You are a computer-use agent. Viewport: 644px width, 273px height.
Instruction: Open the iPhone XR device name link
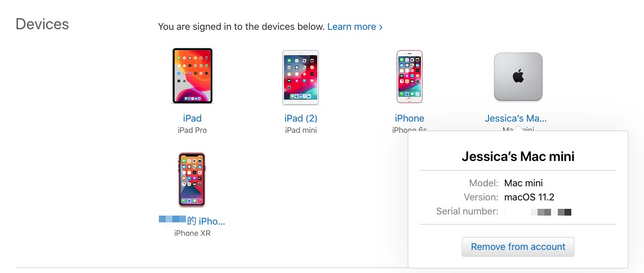[x=192, y=221]
